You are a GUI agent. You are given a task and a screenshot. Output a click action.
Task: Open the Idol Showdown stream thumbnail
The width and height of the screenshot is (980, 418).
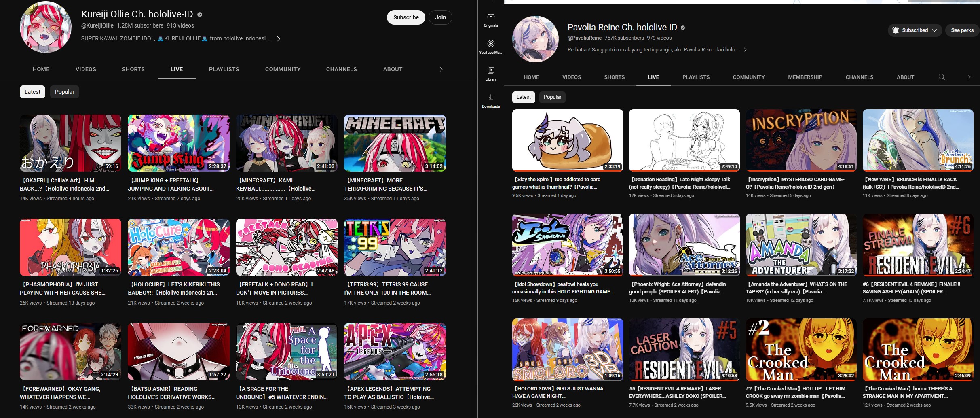click(x=568, y=245)
